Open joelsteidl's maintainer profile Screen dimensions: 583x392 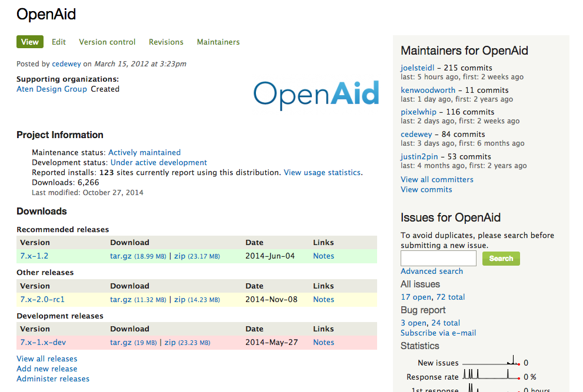point(417,68)
